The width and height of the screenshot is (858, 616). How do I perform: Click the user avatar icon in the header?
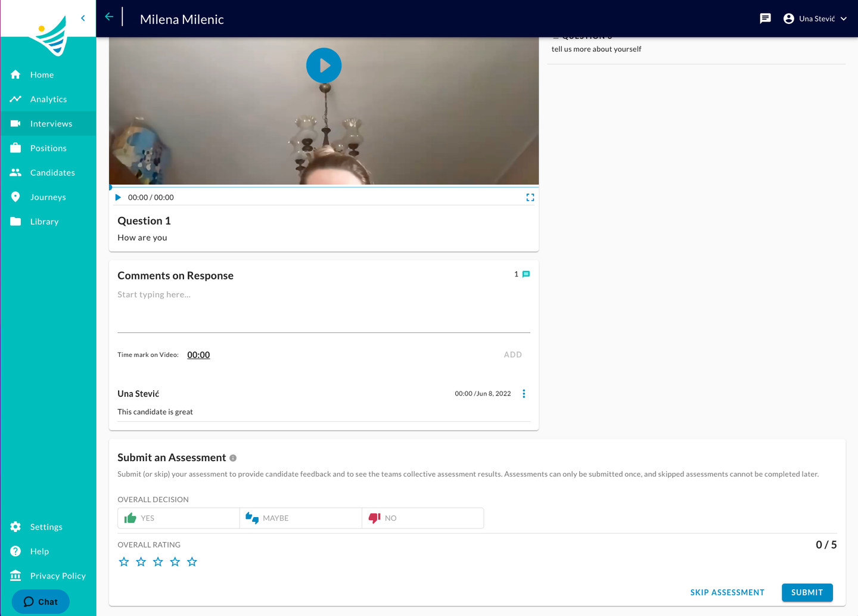click(789, 18)
